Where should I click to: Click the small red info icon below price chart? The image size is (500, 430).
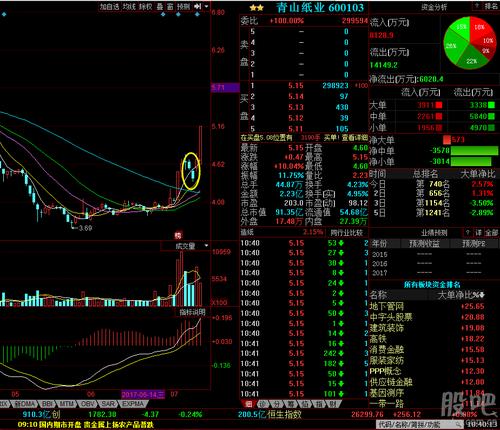tap(178, 236)
